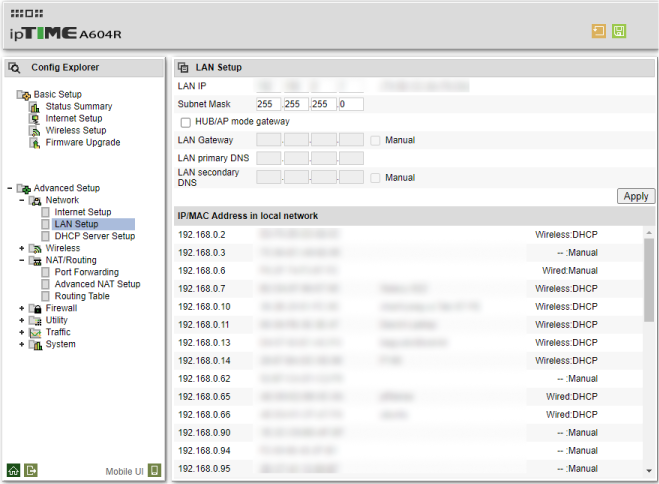Open the Mobile UI phone icon
This screenshot has height=484, width=659.
tap(154, 469)
